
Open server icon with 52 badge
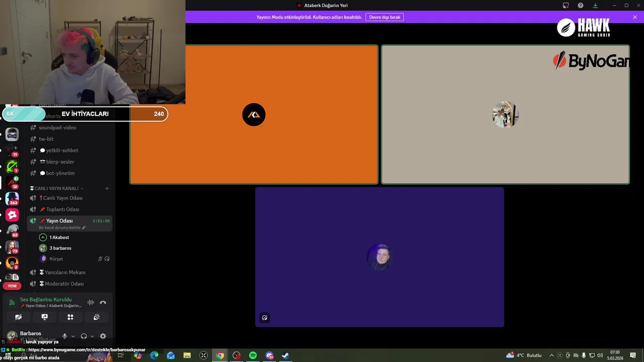click(12, 230)
